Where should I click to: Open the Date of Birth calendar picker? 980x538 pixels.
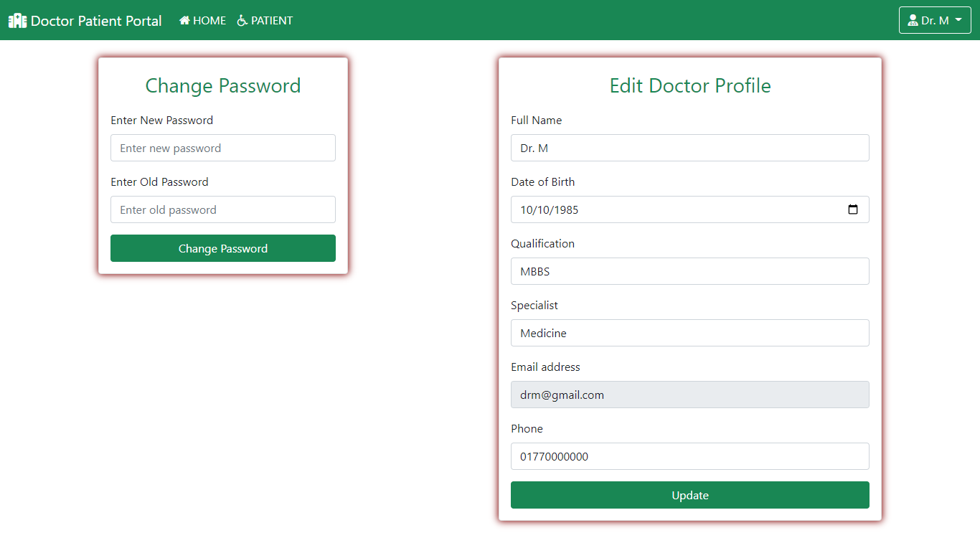853,209
